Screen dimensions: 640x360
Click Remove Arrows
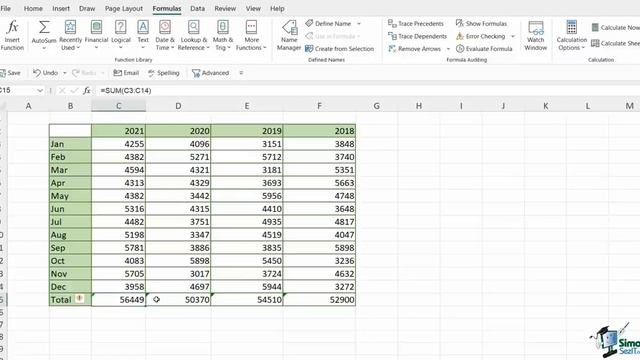pyautogui.click(x=415, y=49)
